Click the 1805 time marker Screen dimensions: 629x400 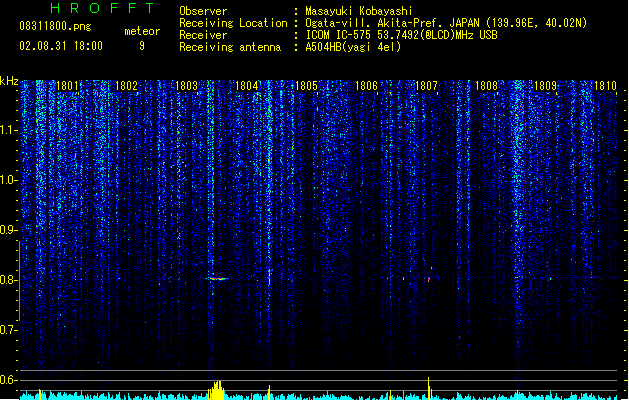(x=306, y=86)
